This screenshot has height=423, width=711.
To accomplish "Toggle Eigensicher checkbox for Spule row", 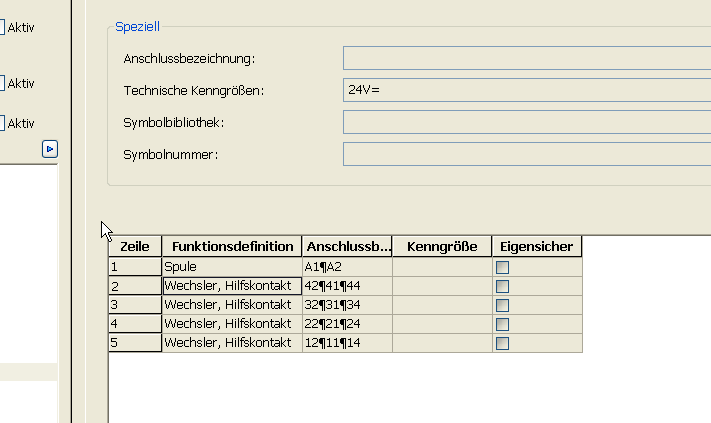I will click(x=502, y=267).
